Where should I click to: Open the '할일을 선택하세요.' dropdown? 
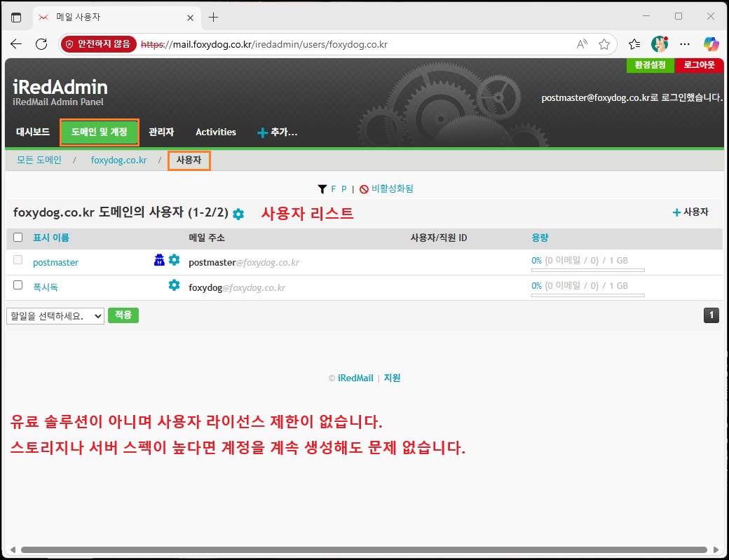click(x=55, y=316)
